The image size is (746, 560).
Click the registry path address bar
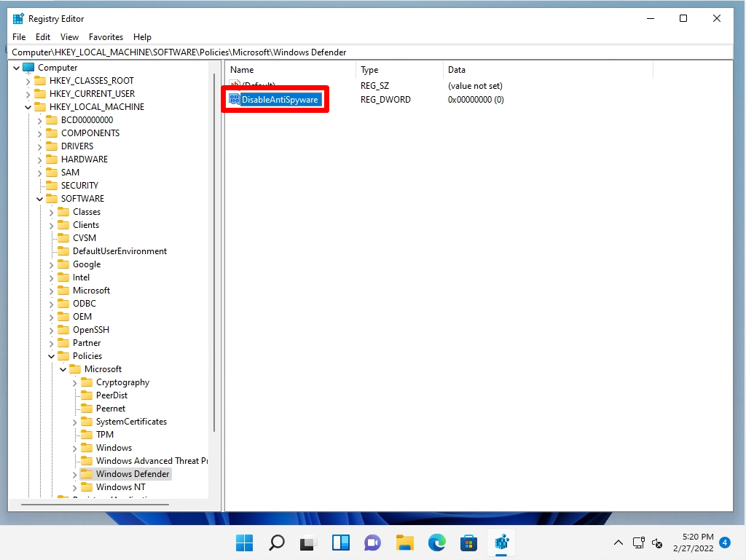point(370,52)
